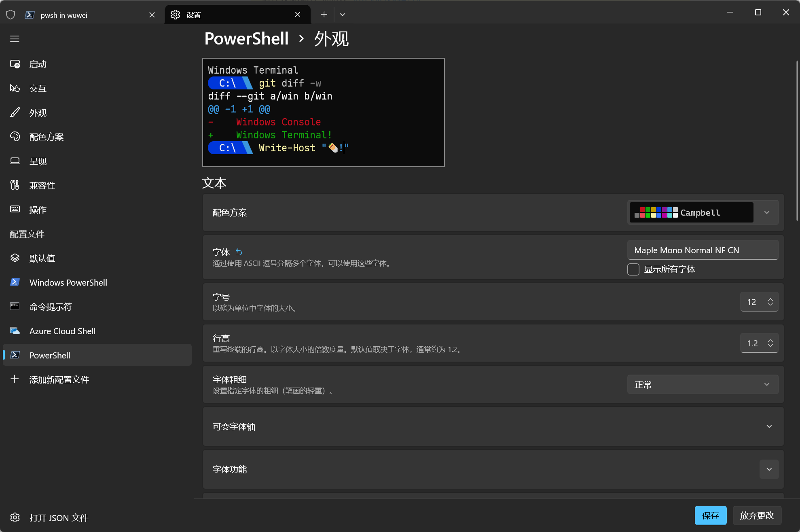Open the 配色方案 (Color schemes) page
Screen dimensions: 800x532
click(47, 137)
